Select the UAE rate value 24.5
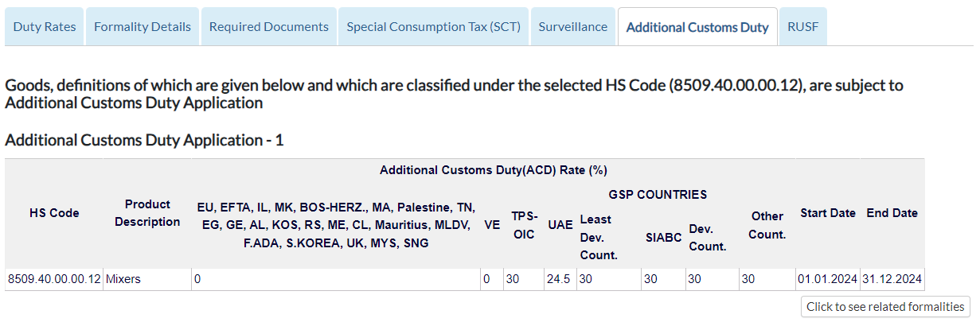The height and width of the screenshot is (326, 980). click(559, 279)
